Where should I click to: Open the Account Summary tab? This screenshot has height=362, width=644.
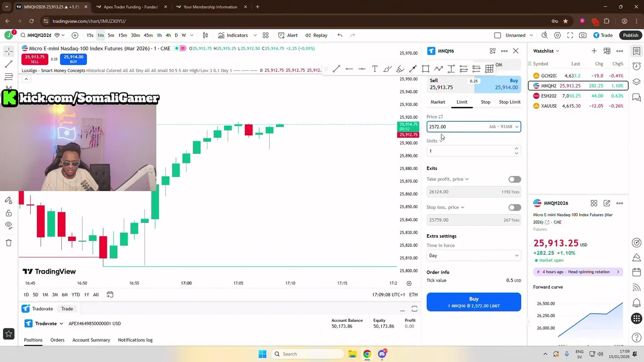(x=91, y=340)
